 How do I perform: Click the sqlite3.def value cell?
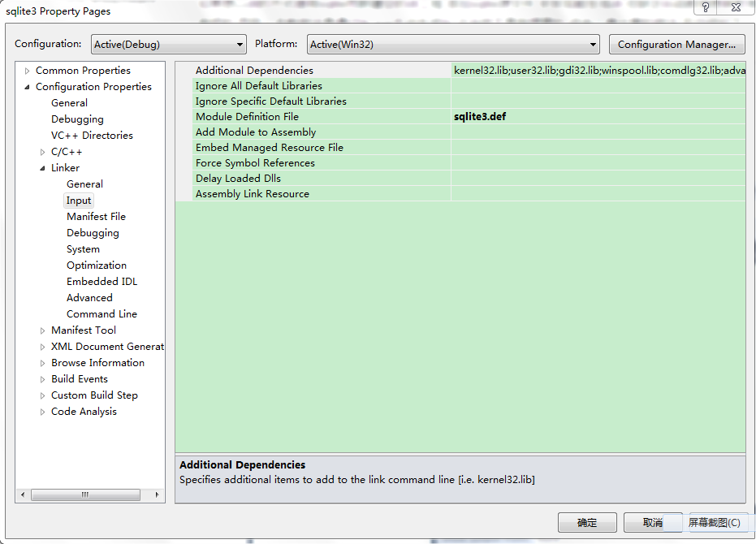(x=598, y=117)
